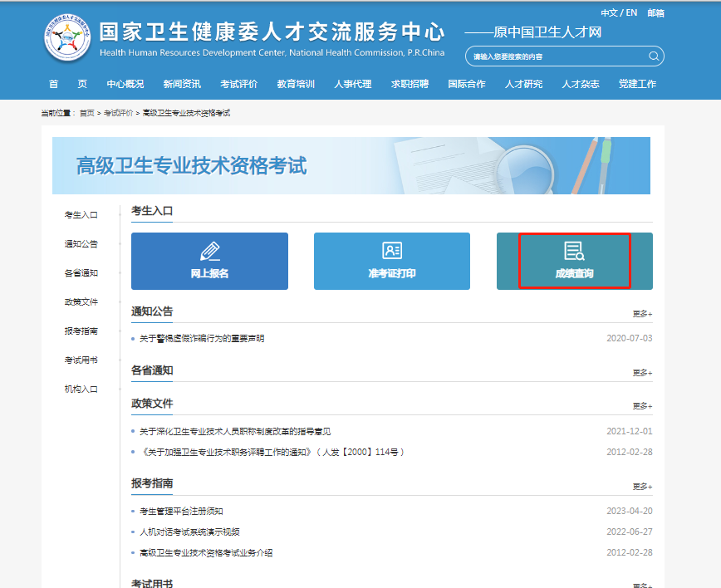Select 各省通知 in left sidebar
This screenshot has width=721, height=588.
click(x=81, y=273)
